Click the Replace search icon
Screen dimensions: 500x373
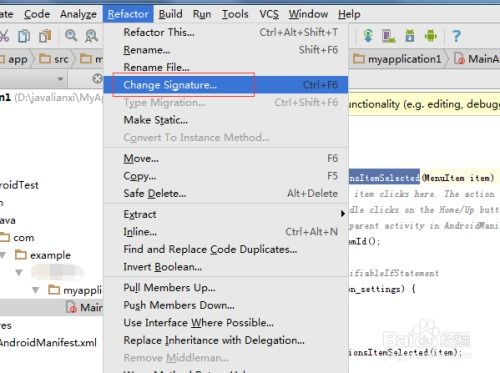pos(91,36)
